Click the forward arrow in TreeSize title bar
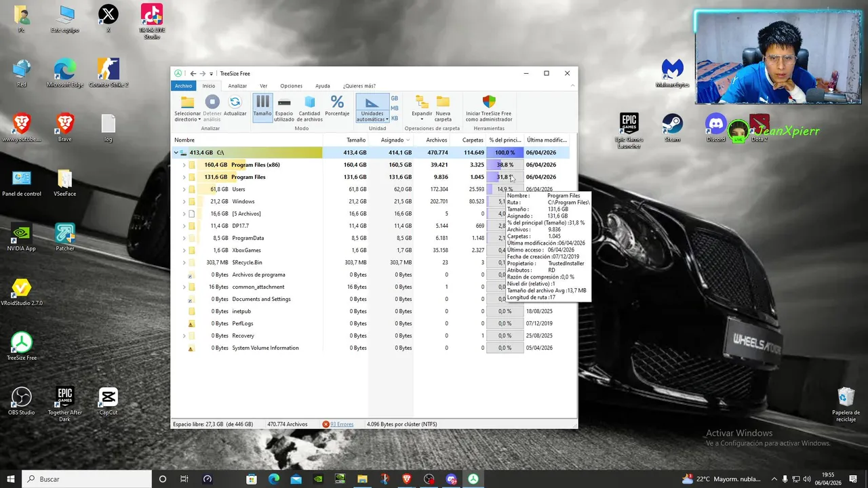Viewport: 868px width, 488px height. tap(202, 73)
